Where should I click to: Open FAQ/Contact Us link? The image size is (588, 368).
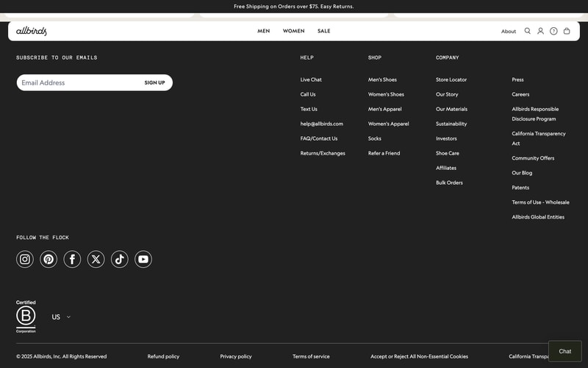pyautogui.click(x=319, y=138)
